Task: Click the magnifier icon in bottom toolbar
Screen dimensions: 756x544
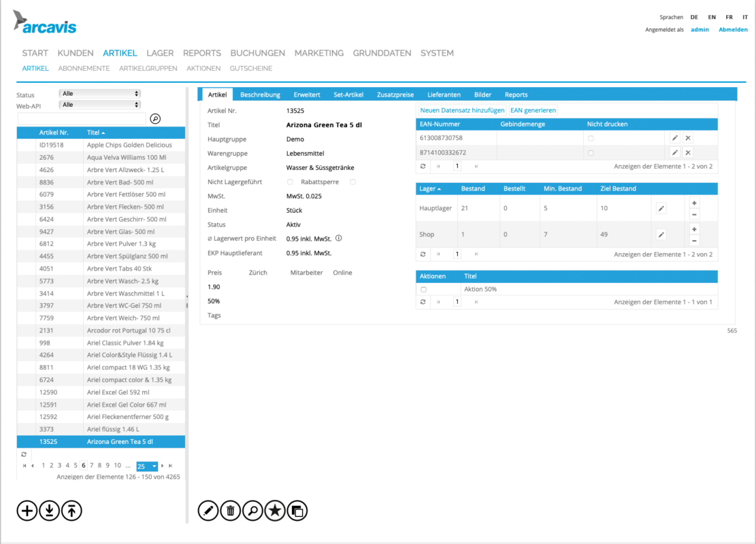Action: pyautogui.click(x=252, y=511)
